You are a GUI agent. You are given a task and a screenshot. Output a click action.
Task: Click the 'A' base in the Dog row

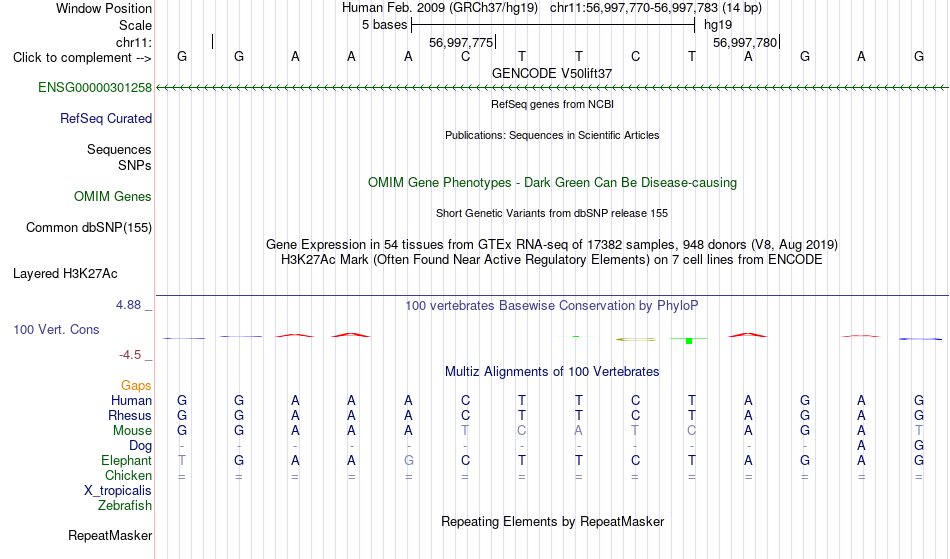[861, 446]
